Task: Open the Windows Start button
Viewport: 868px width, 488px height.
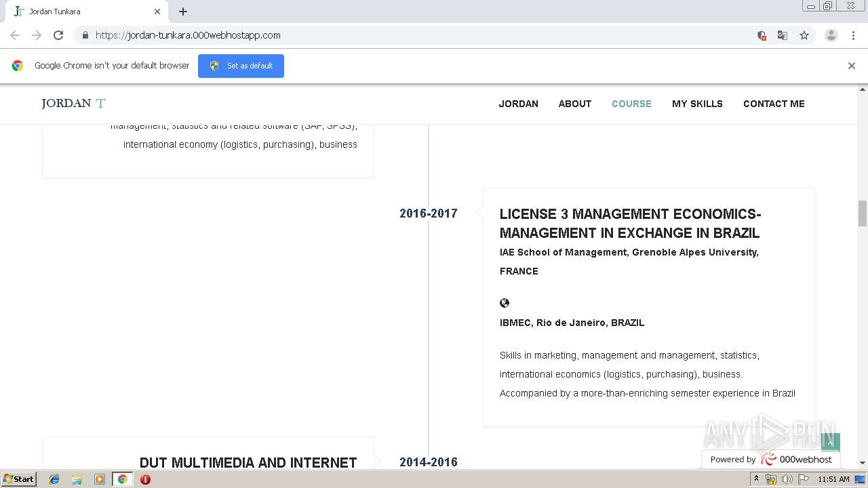Action: pos(18,479)
